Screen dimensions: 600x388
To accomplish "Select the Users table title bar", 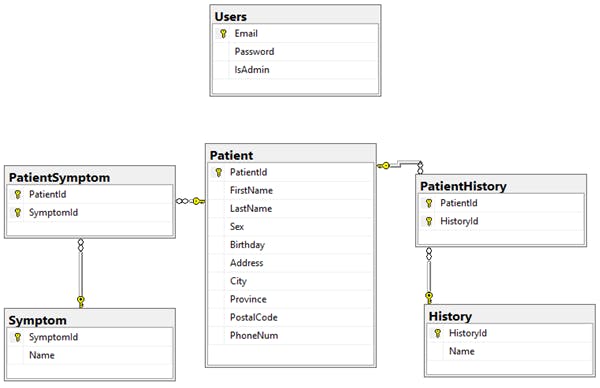I will [x=295, y=16].
